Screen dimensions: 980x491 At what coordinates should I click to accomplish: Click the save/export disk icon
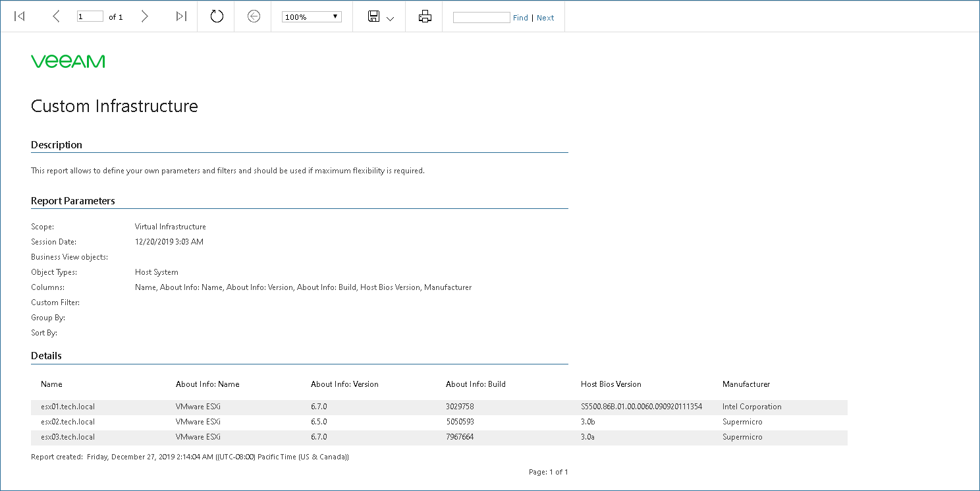(x=374, y=16)
